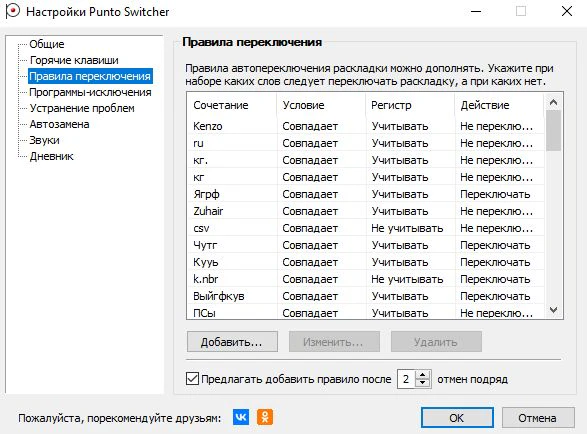Click the «Действие» column header

499,105
